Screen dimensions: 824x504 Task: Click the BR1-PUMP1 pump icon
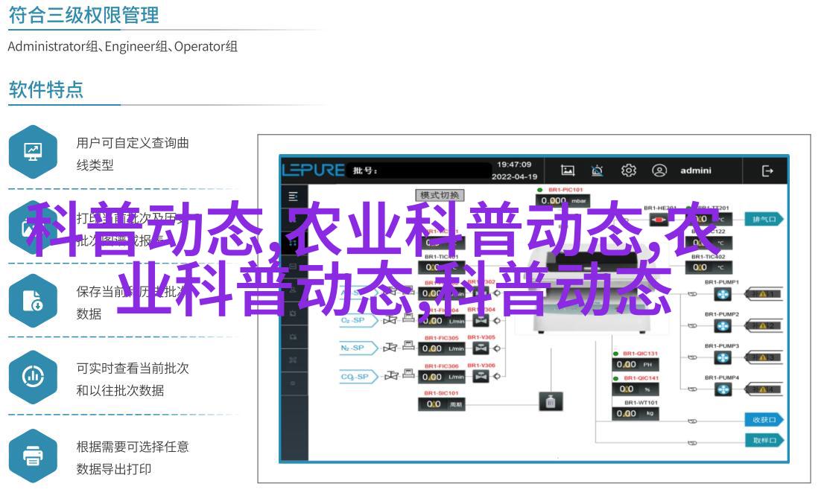click(x=723, y=294)
